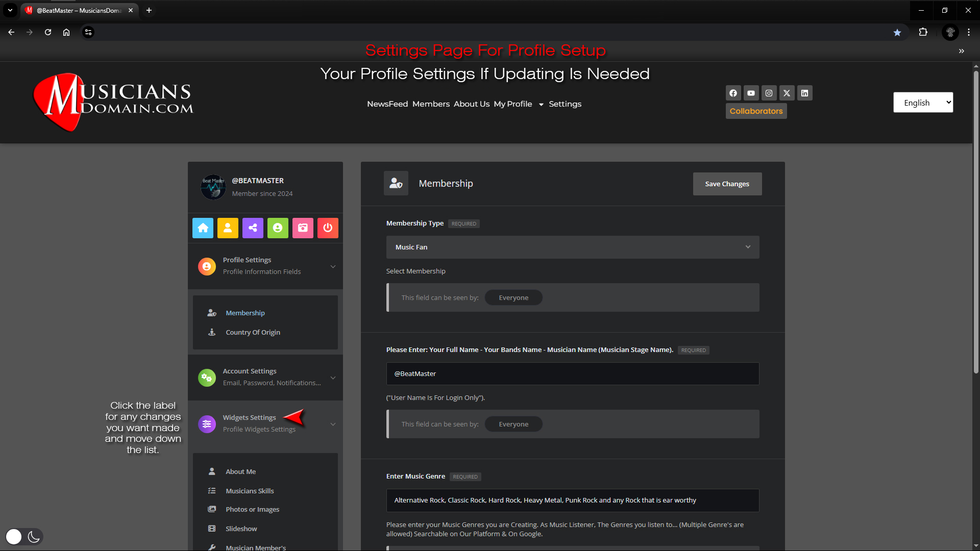Click the pink archive box icon button
Viewport: 980px width, 551px height.
click(x=303, y=228)
